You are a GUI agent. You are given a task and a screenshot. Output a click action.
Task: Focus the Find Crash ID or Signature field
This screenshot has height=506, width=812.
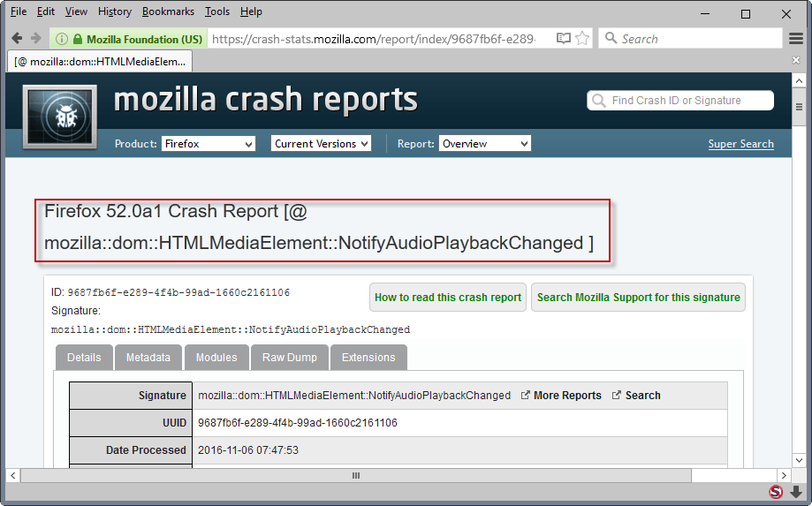[680, 101]
